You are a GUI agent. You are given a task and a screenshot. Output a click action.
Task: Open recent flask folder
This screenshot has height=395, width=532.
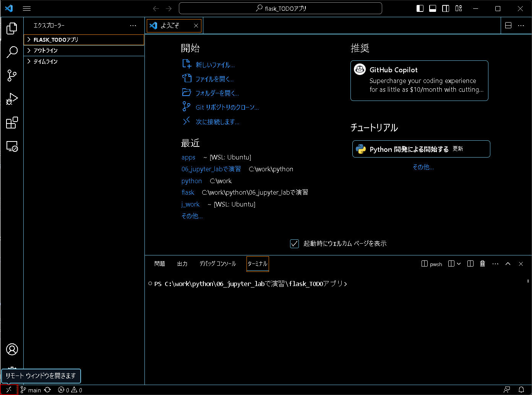[x=188, y=192]
